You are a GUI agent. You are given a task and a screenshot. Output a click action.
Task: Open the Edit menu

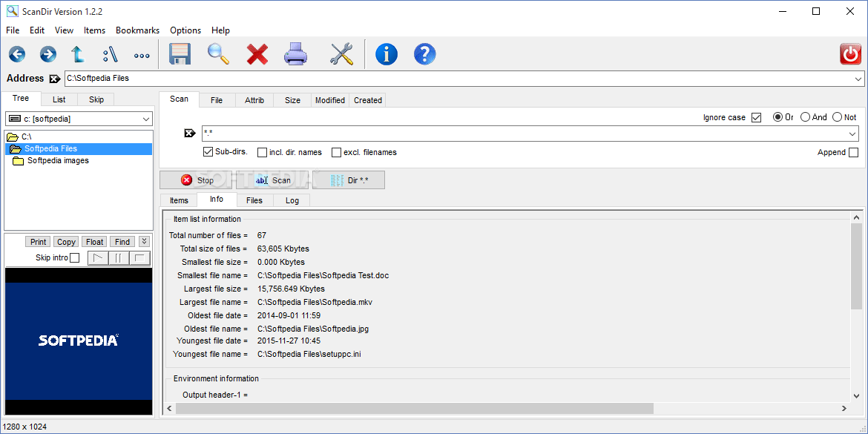pyautogui.click(x=37, y=30)
